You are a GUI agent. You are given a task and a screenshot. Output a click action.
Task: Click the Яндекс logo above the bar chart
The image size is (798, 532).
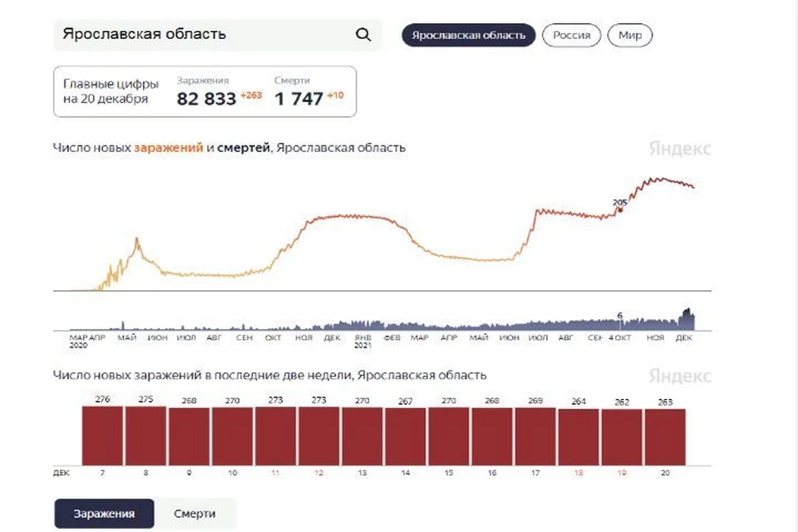(680, 377)
